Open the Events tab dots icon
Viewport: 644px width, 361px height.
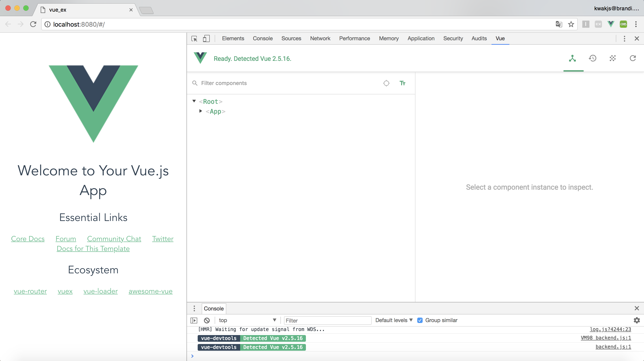[612, 59]
